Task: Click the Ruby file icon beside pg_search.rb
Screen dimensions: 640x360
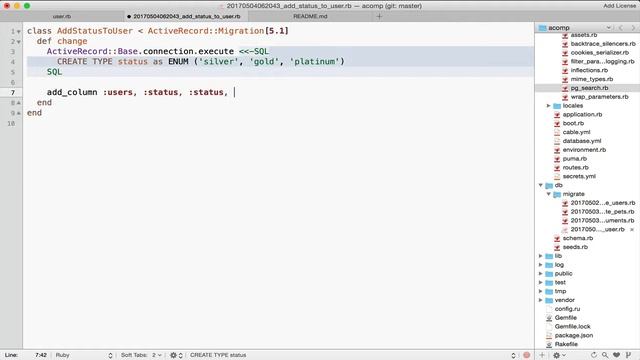Action: (x=565, y=88)
